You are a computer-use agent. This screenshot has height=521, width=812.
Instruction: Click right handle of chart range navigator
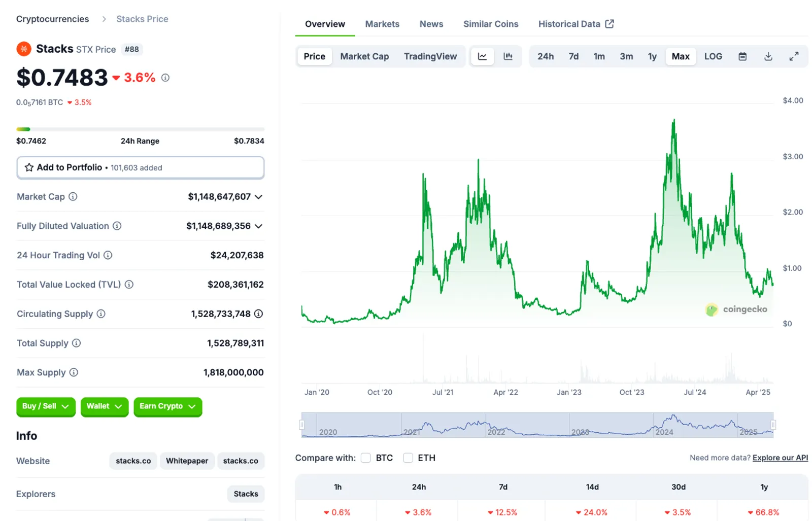(x=773, y=425)
